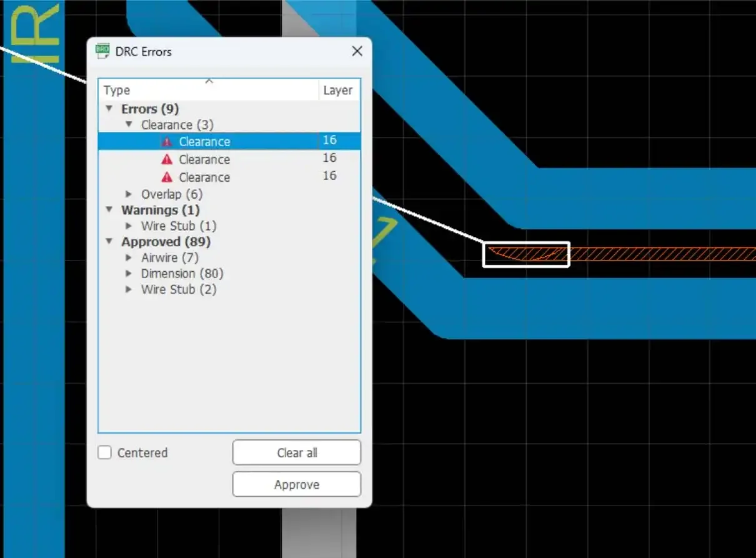Collapse the Approved (89) group
The width and height of the screenshot is (756, 558).
(x=109, y=242)
